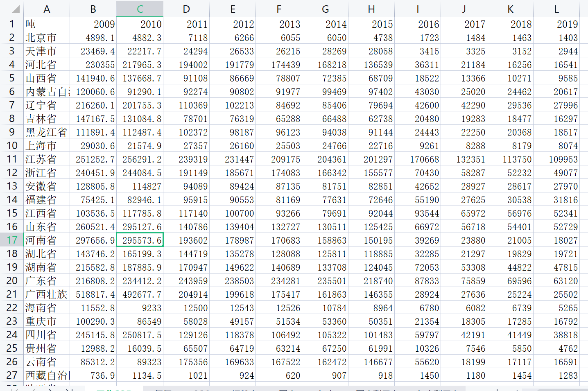Viewport: 588px width, 391px height.
Task: Select column F header
Action: [279, 9]
